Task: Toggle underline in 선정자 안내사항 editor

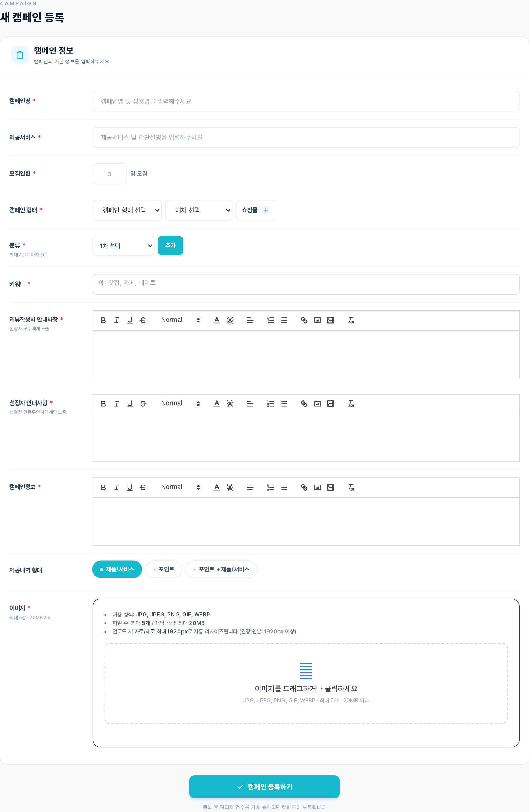Action: click(130, 404)
